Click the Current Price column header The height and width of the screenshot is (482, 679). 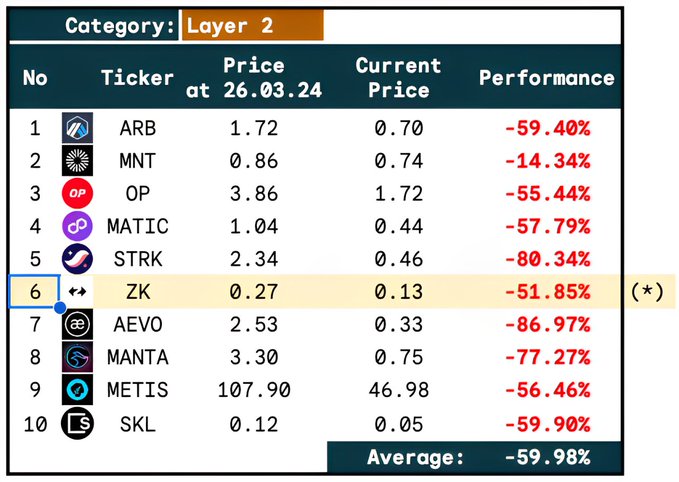point(398,78)
